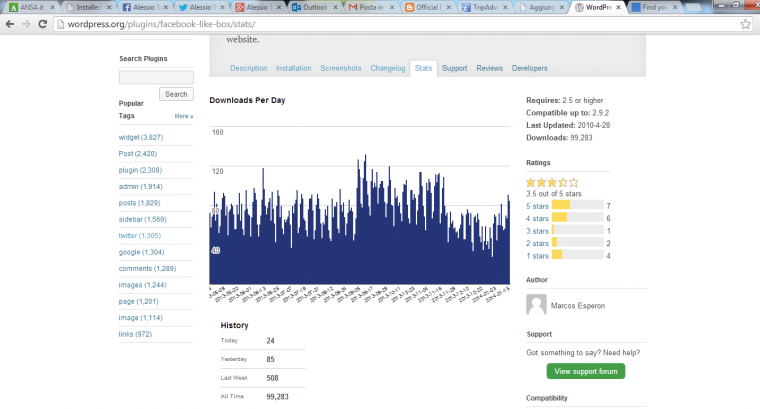
Task: Click the 2 stars rating link
Action: point(538,243)
